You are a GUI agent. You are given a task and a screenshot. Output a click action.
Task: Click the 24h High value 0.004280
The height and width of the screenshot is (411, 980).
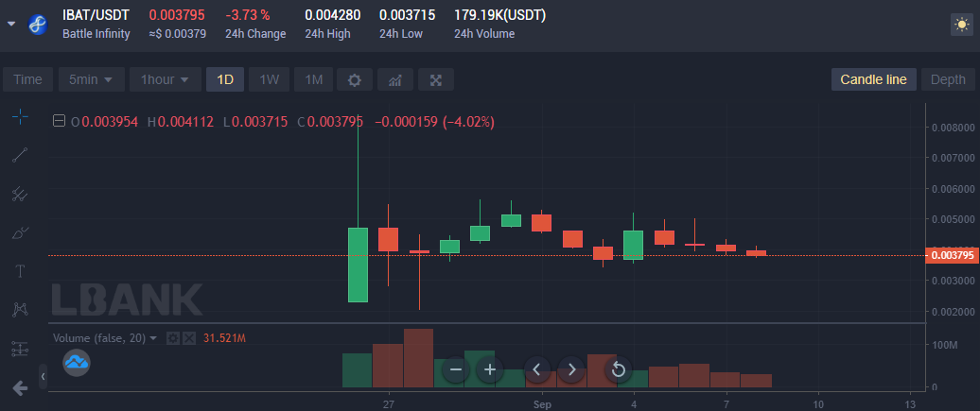(x=333, y=16)
